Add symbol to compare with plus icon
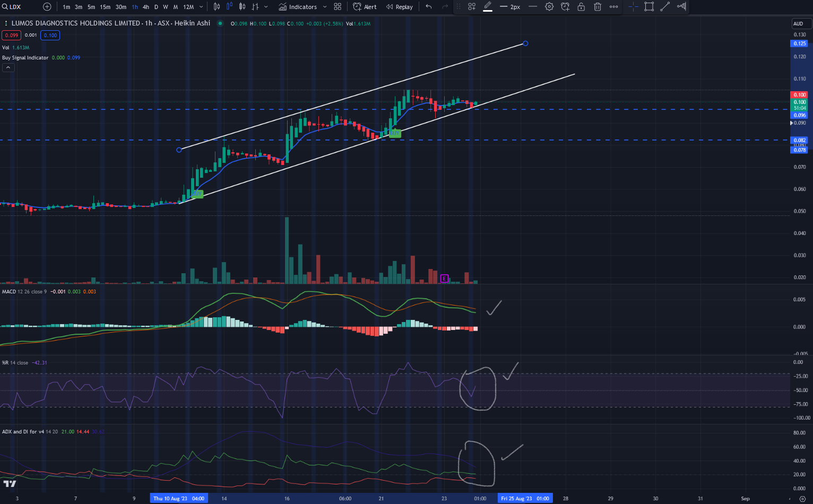The width and height of the screenshot is (813, 504). pyautogui.click(x=47, y=7)
